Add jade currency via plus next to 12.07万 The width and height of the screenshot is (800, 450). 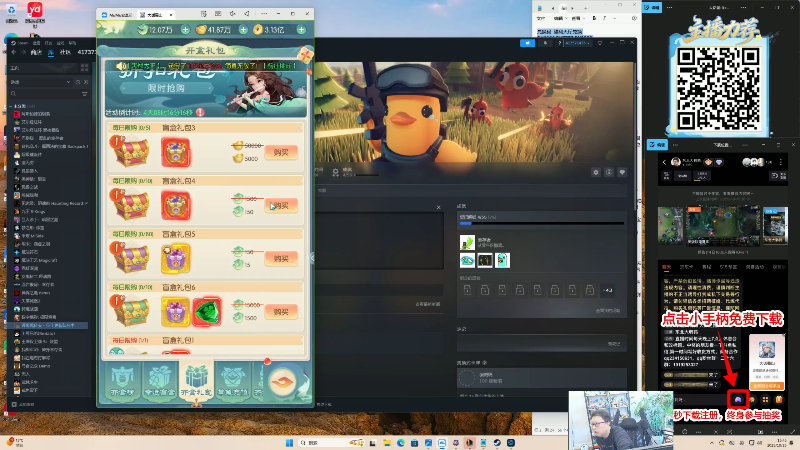pos(185,30)
